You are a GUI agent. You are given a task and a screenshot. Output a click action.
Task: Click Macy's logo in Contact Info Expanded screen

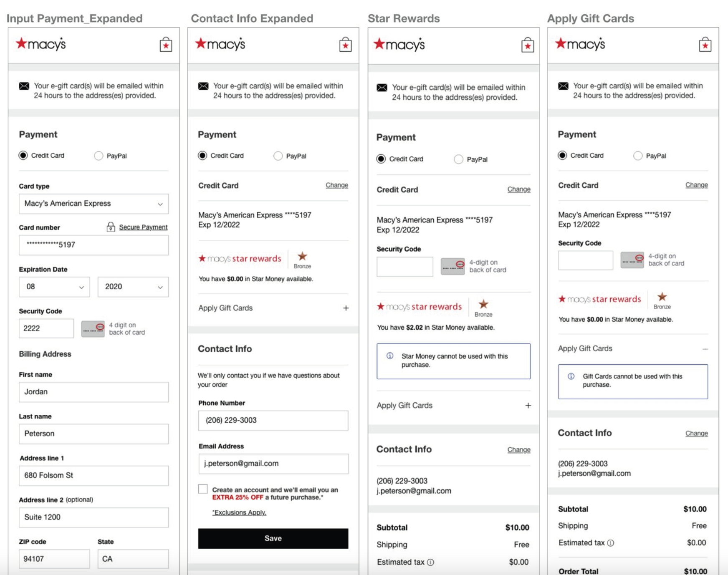[x=220, y=44]
